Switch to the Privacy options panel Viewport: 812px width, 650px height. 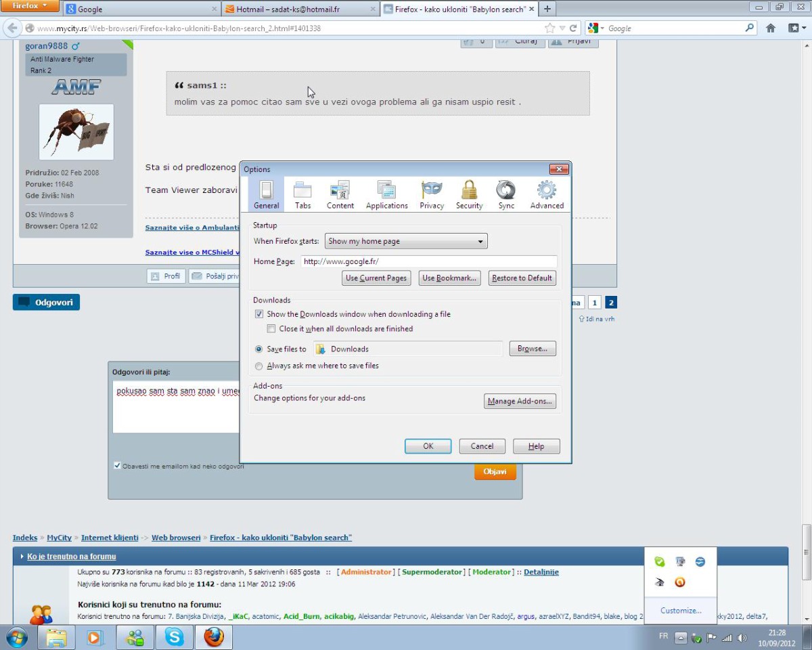pos(432,195)
